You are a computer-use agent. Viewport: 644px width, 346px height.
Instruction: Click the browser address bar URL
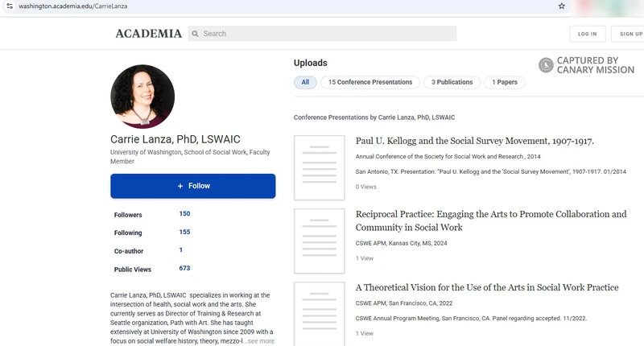[x=72, y=6]
